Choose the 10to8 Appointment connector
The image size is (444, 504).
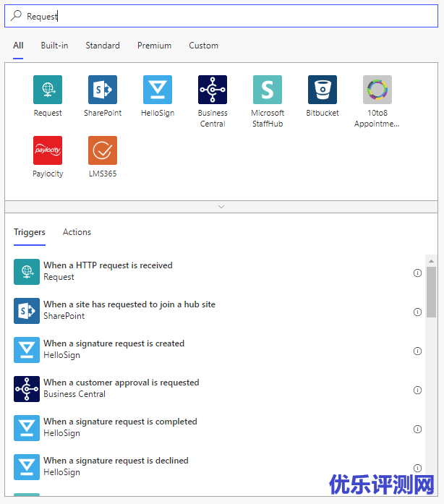pyautogui.click(x=377, y=90)
